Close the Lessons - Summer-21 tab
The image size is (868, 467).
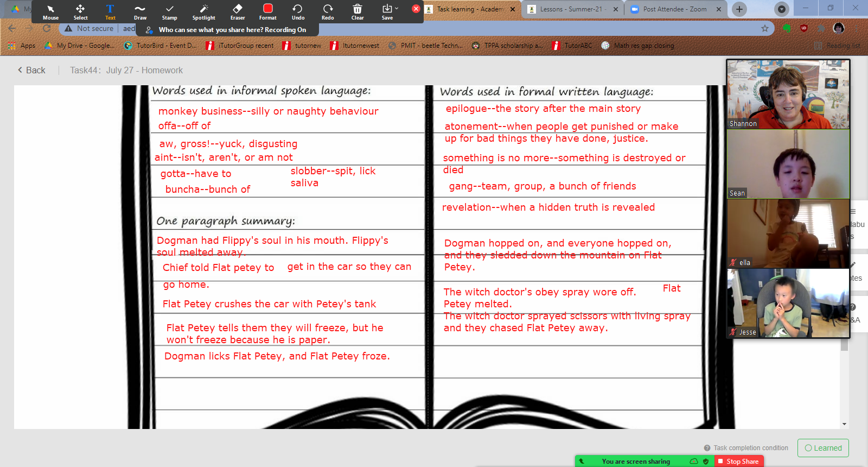(616, 9)
